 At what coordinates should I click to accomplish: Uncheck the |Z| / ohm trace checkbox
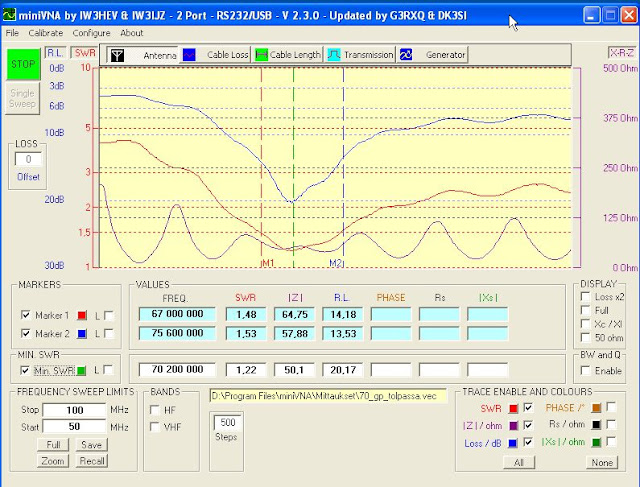[x=528, y=425]
